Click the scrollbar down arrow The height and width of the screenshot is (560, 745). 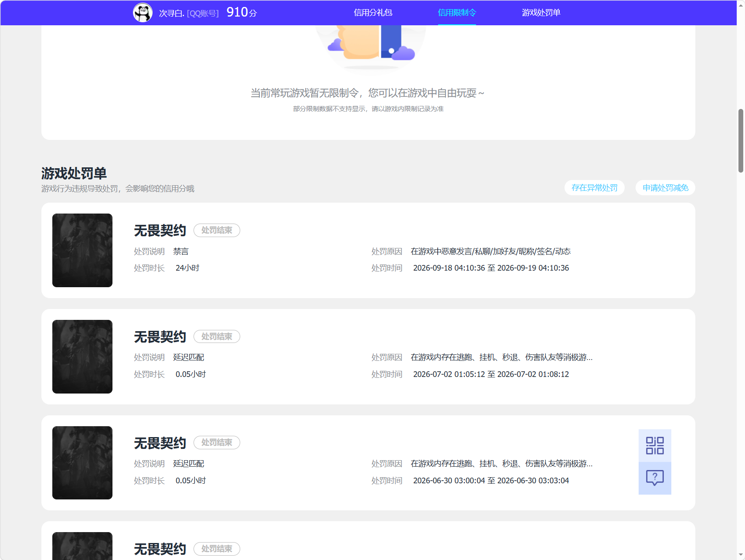(741, 555)
